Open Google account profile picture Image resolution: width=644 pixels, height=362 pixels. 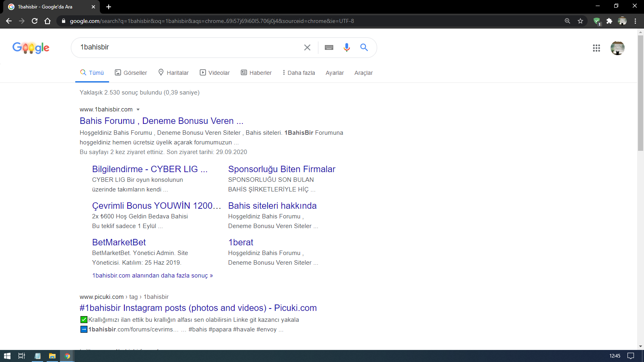pos(617,48)
